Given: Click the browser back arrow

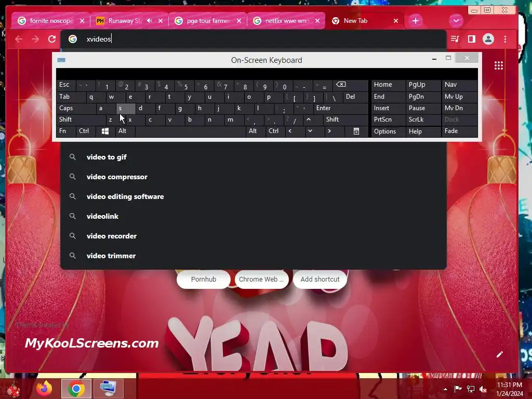Looking at the screenshot, I should tap(19, 39).
